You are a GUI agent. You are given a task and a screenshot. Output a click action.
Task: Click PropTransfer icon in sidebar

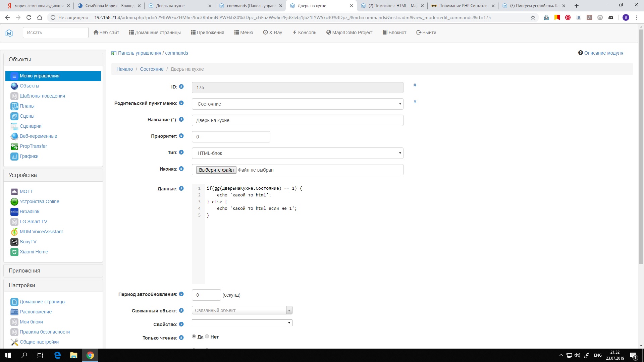pos(14,146)
